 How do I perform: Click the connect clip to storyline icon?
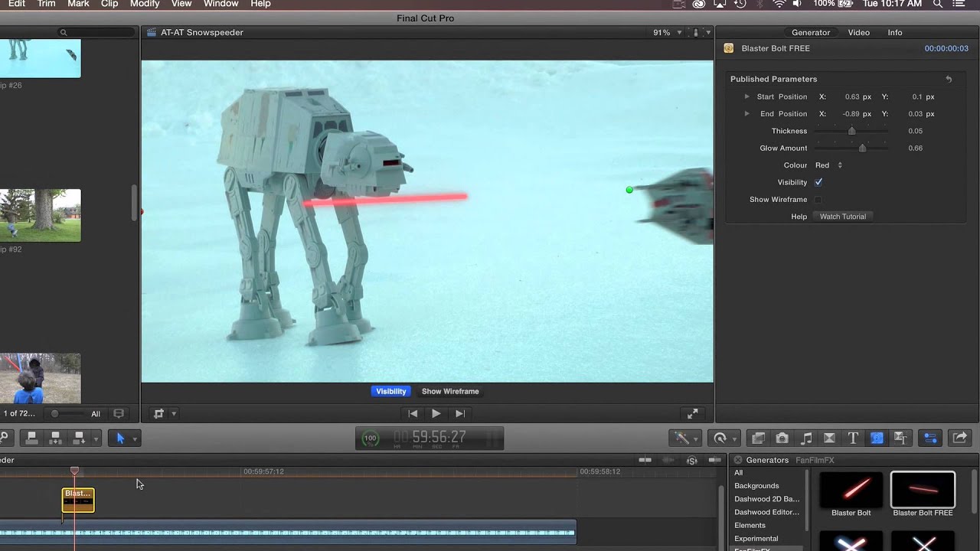pyautogui.click(x=31, y=438)
